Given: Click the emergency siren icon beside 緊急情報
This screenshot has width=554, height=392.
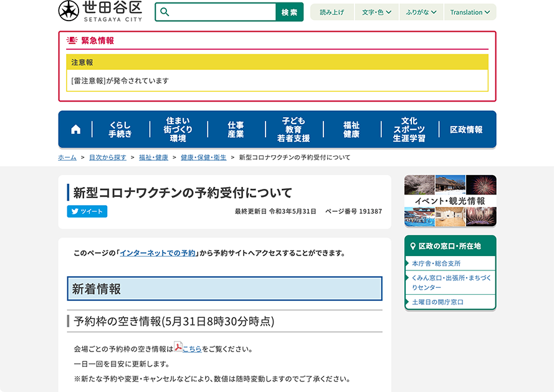Looking at the screenshot, I should (72, 41).
